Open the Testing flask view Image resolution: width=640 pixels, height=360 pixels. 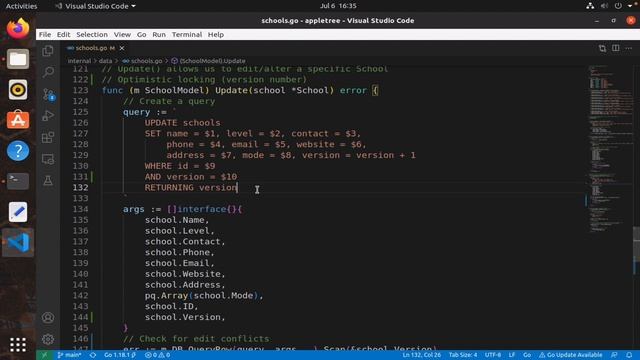[x=48, y=180]
